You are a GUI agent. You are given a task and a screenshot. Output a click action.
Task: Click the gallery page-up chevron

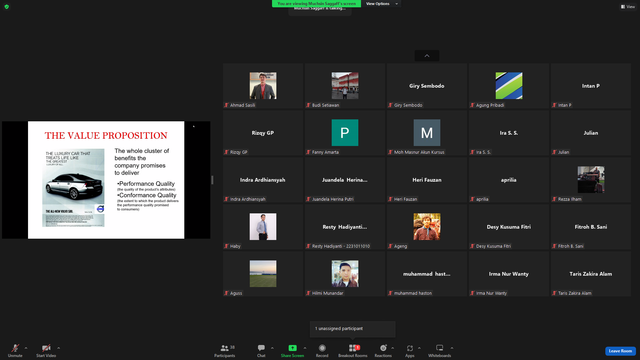point(427,56)
